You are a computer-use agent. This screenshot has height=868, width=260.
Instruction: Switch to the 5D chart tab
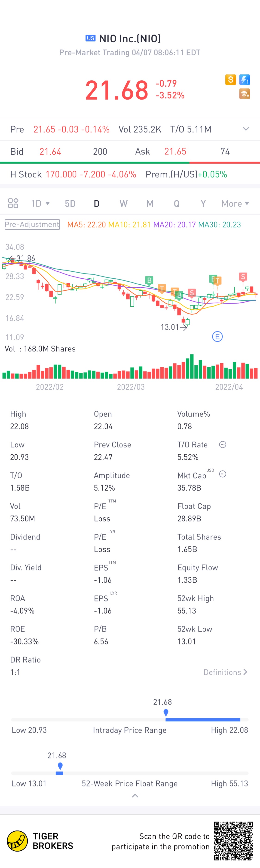point(70,204)
